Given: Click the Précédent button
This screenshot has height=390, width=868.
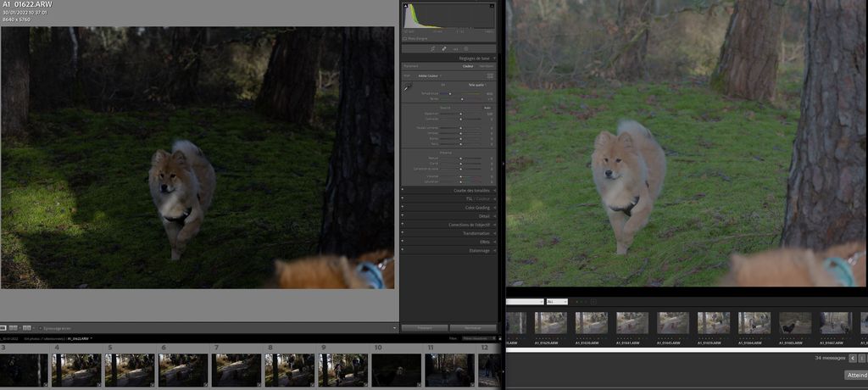Looking at the screenshot, I should (x=425, y=328).
